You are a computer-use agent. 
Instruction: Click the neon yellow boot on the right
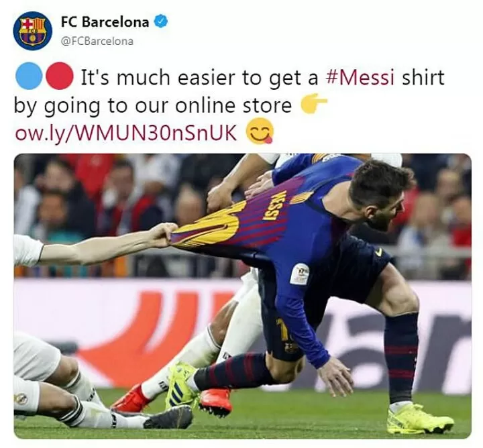tap(419, 419)
